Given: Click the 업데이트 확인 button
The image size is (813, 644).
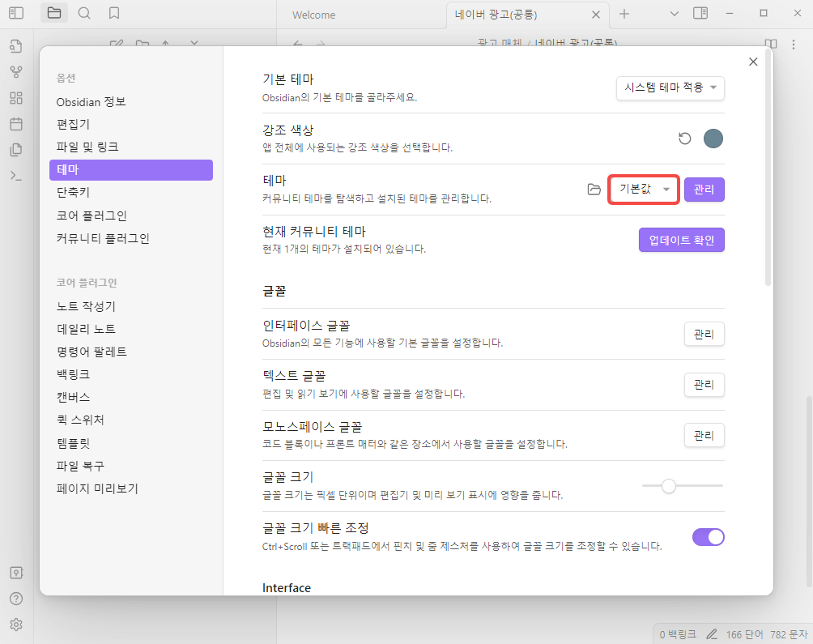Looking at the screenshot, I should click(681, 239).
